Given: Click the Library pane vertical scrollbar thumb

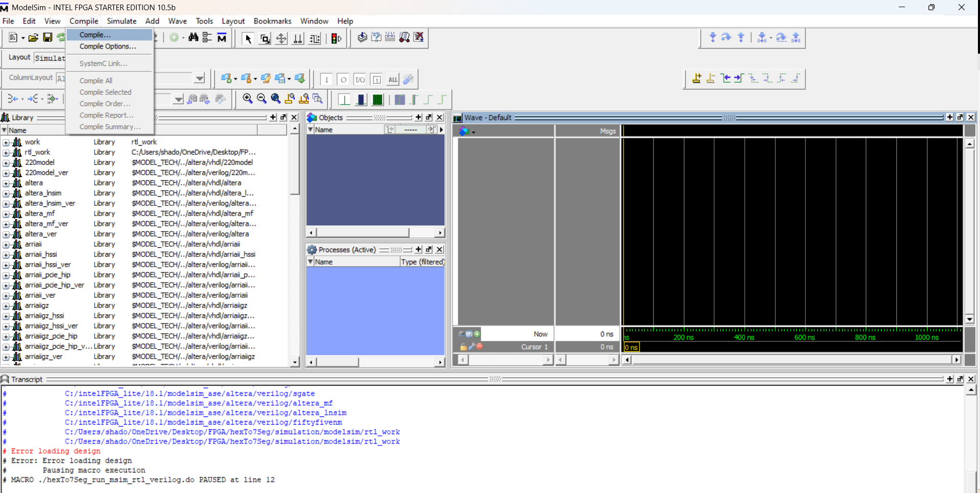Looking at the screenshot, I should click(295, 165).
